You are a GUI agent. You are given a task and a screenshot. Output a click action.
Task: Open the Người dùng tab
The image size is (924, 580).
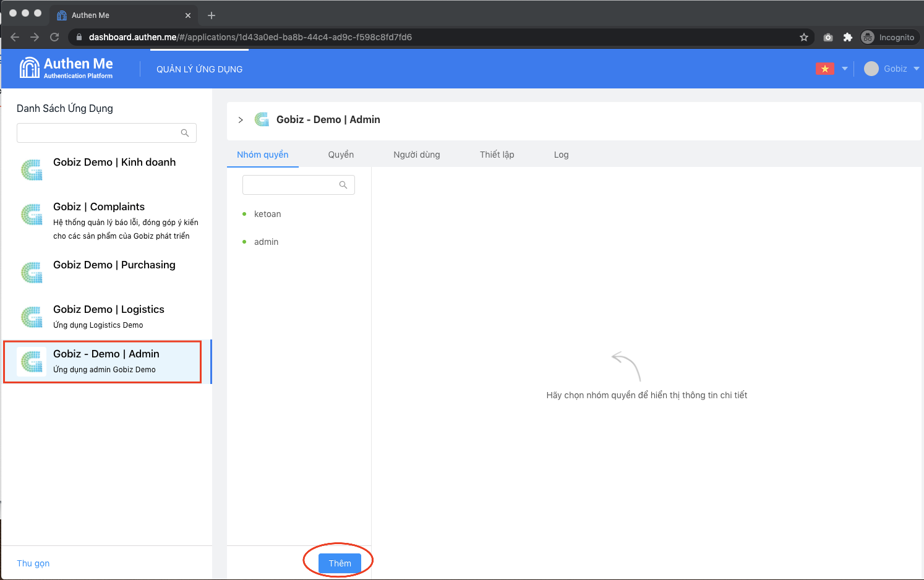click(417, 155)
